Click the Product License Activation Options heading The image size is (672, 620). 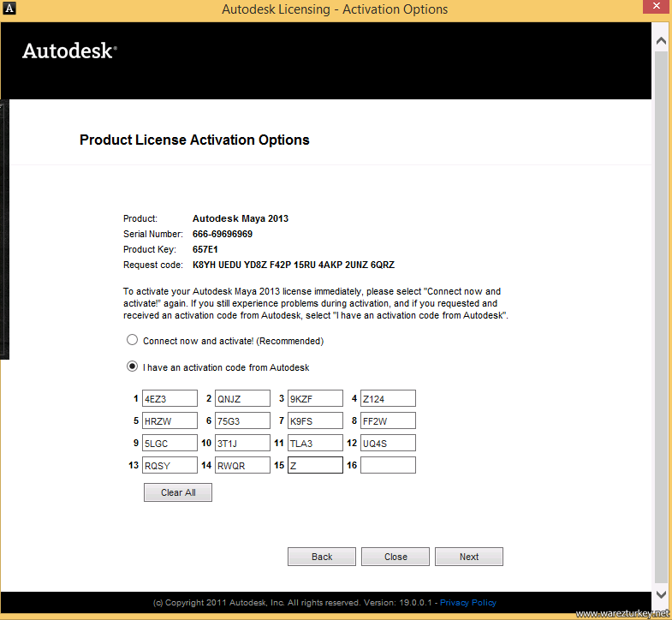(x=194, y=140)
